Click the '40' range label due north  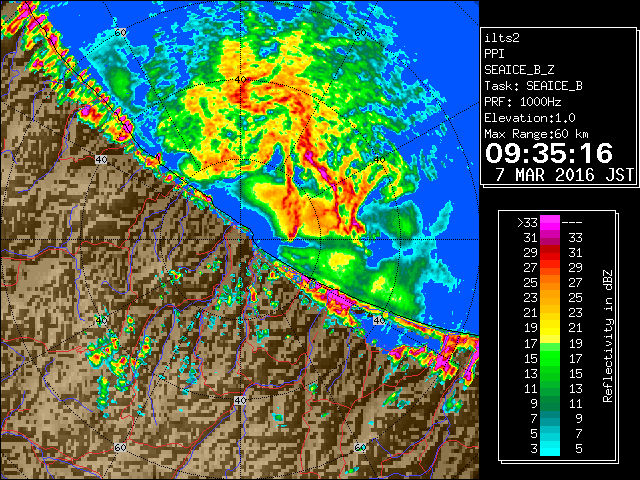tap(240, 79)
